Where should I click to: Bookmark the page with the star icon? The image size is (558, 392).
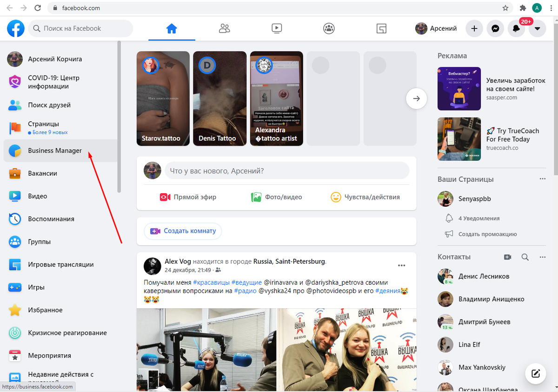pos(505,8)
